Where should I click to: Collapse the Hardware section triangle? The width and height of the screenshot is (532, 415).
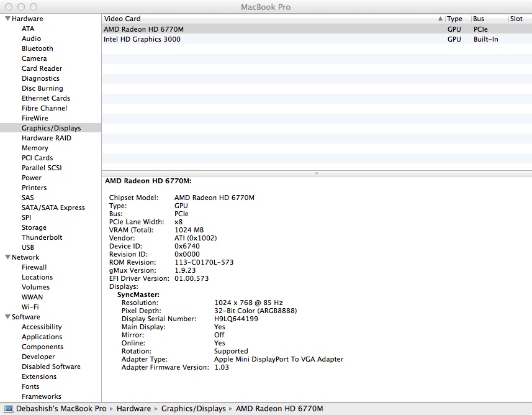(x=7, y=19)
